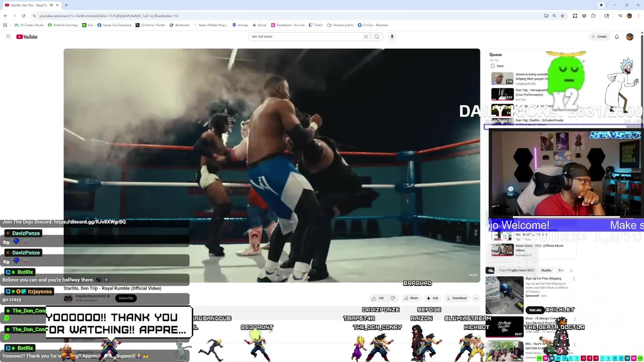Open the Chrome three-dot menu
Viewport: 644px width, 362px height.
(x=637, y=16)
